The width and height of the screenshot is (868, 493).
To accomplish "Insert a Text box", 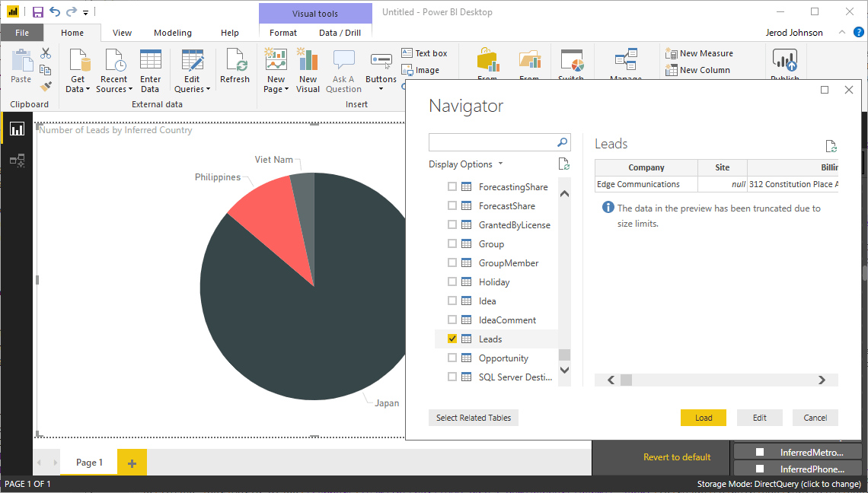I will 424,53.
